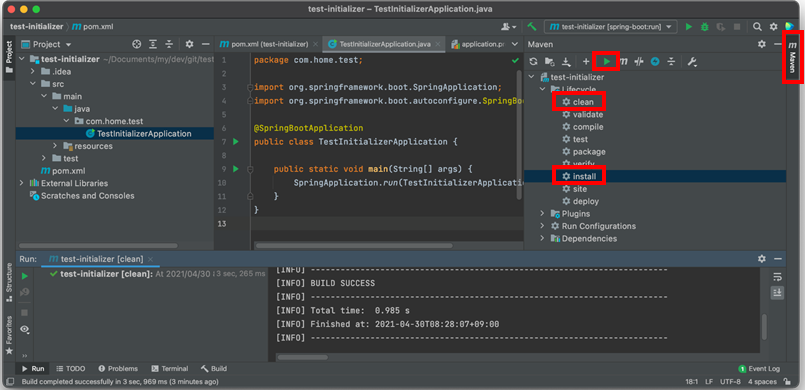This screenshot has width=805, height=390.
Task: Hide the Maven tool window
Action: point(778,44)
